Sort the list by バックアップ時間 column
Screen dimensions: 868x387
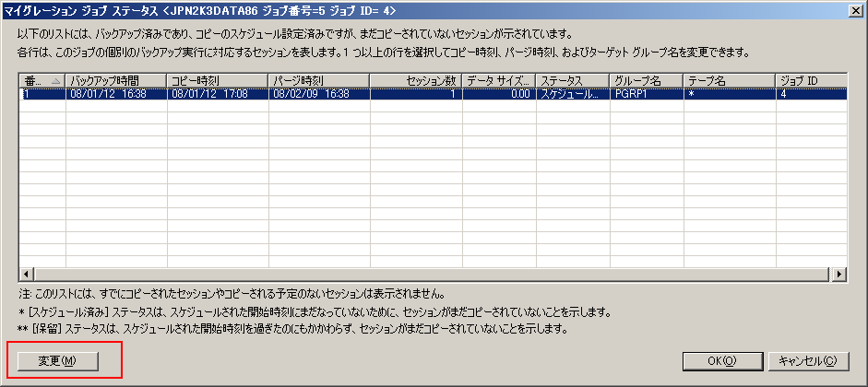tap(115, 80)
